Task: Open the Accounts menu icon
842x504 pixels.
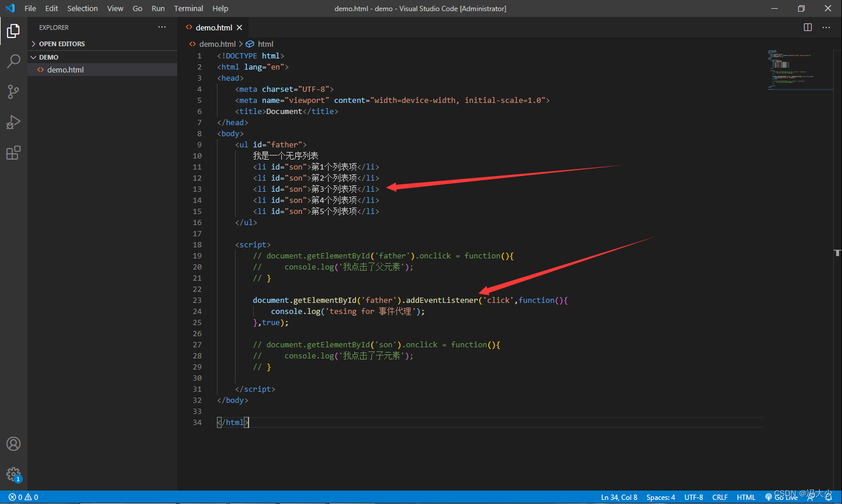Action: (13, 444)
